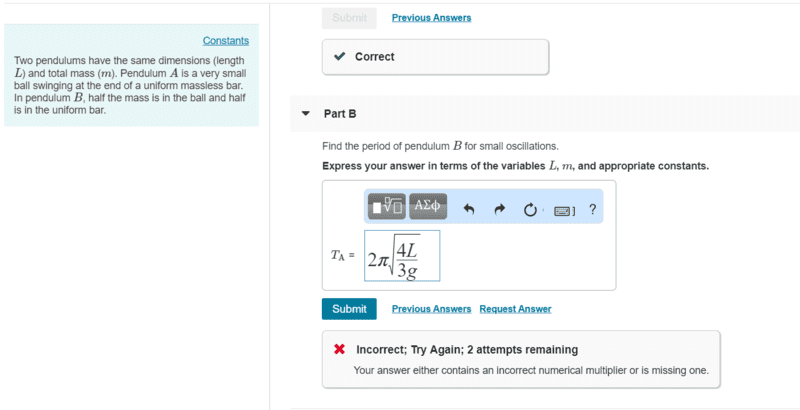Open the Constants link

tap(226, 41)
